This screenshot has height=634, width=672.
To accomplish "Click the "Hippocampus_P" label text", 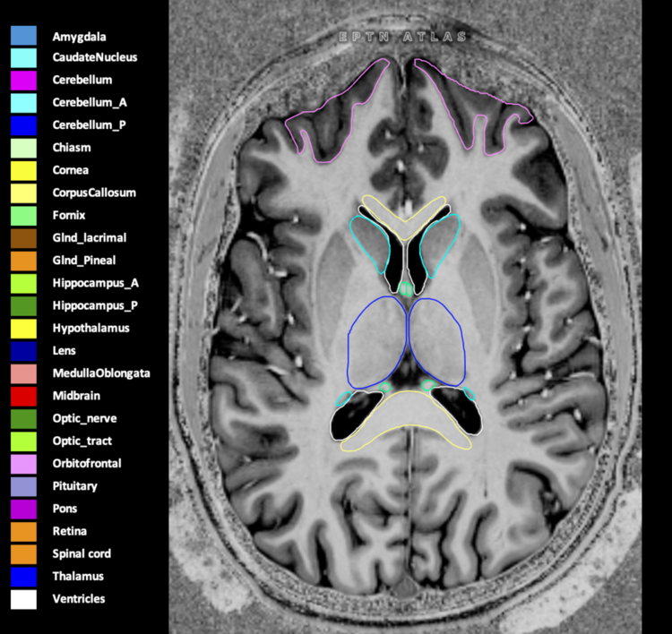I will (95, 306).
